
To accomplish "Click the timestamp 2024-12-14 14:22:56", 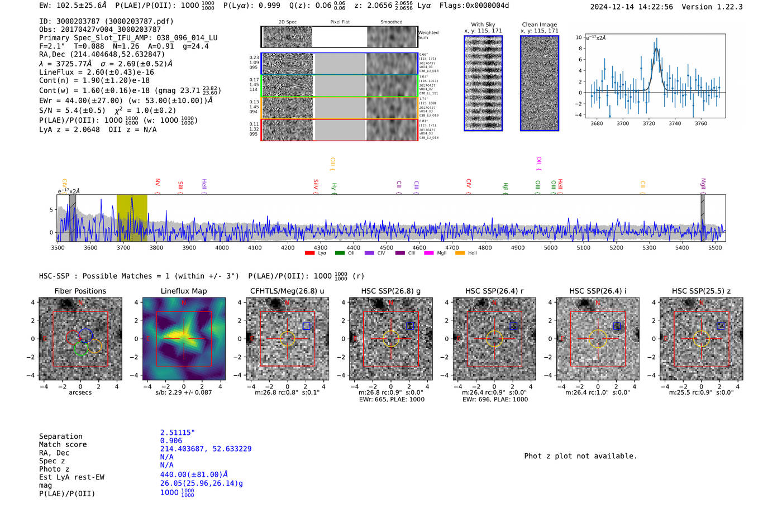I will tap(632, 7).
